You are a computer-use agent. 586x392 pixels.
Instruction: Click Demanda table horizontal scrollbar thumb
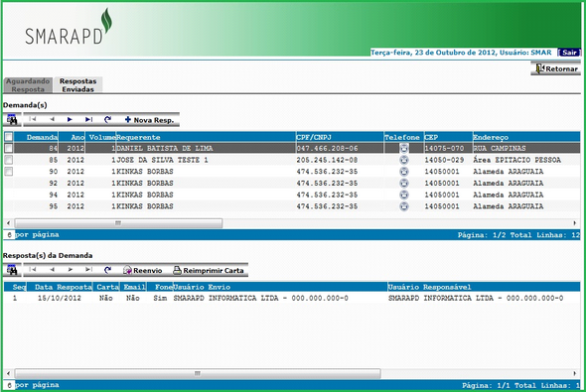[x=118, y=223]
